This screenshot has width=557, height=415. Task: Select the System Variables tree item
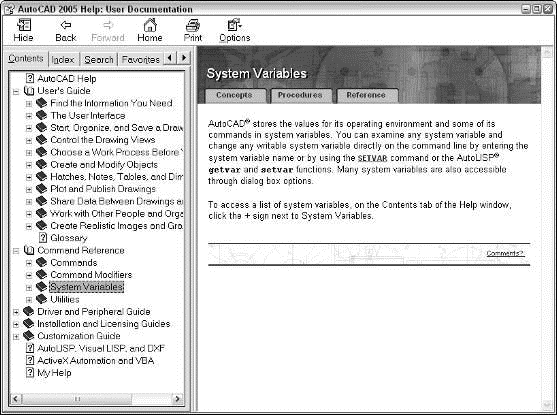[87, 287]
